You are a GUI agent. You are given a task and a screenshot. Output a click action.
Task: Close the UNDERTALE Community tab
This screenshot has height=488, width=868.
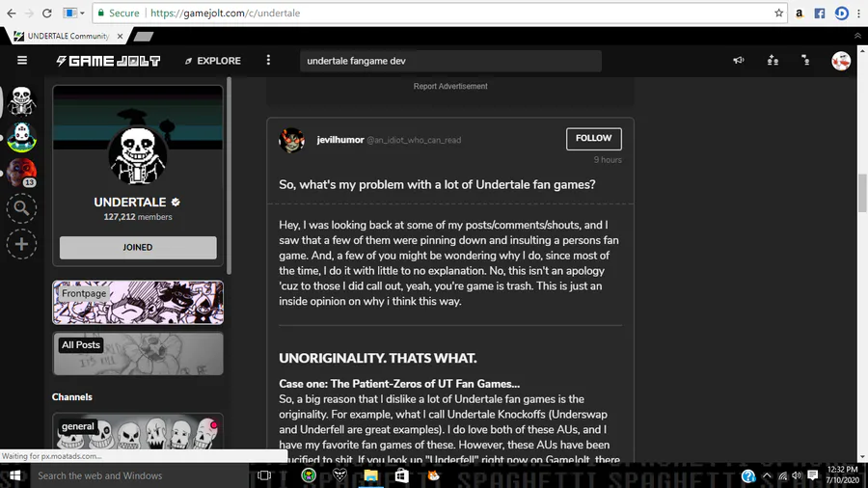[120, 36]
